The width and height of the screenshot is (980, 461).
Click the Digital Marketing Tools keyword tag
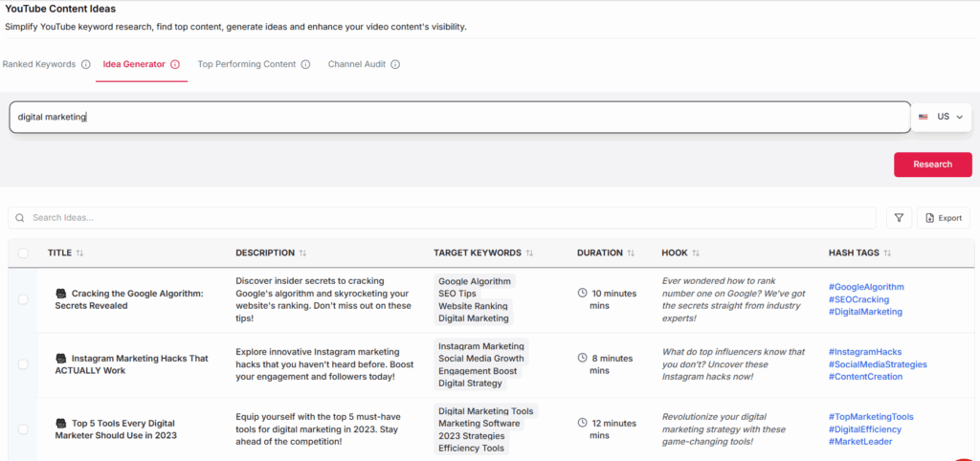pos(485,411)
